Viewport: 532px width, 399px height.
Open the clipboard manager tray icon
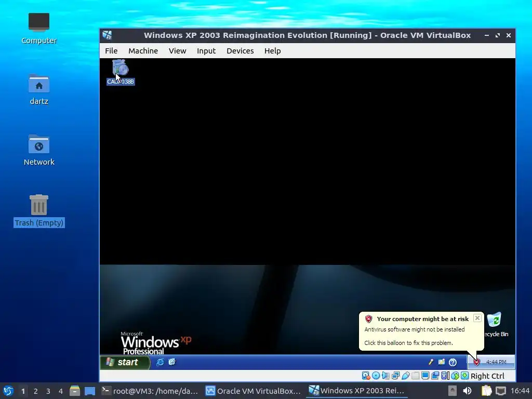(x=486, y=391)
